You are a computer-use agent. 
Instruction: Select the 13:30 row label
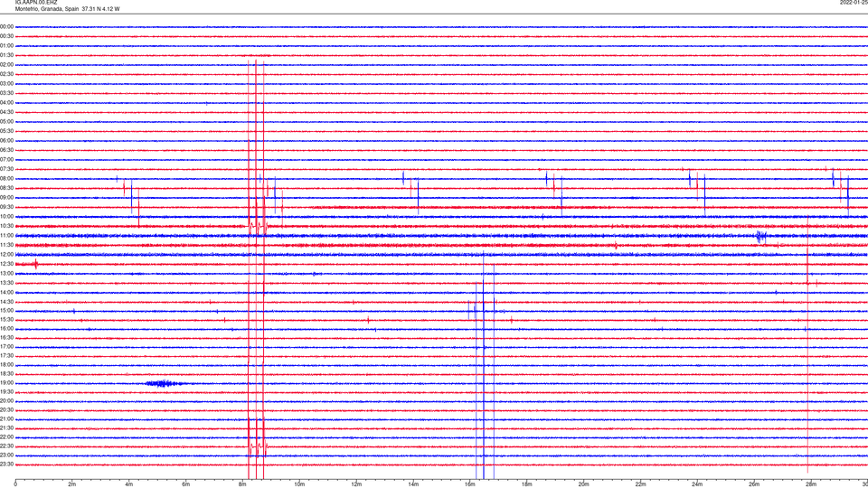pyautogui.click(x=6, y=283)
